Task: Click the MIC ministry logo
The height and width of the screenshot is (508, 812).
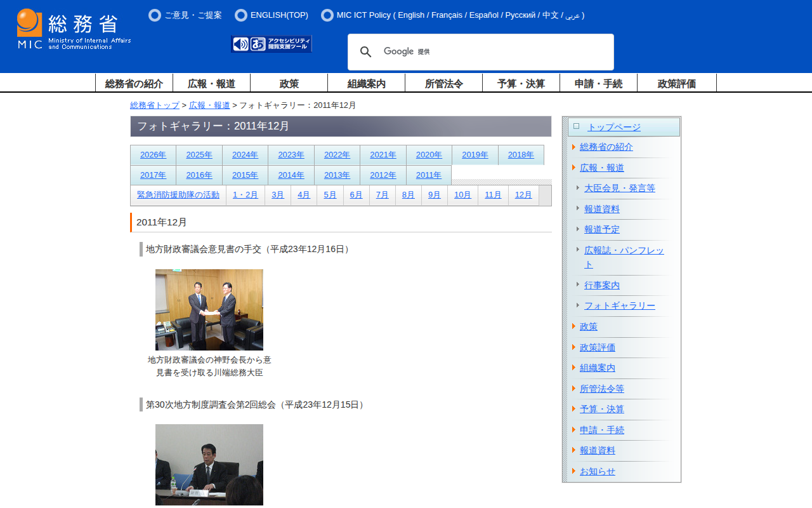Action: [74, 29]
